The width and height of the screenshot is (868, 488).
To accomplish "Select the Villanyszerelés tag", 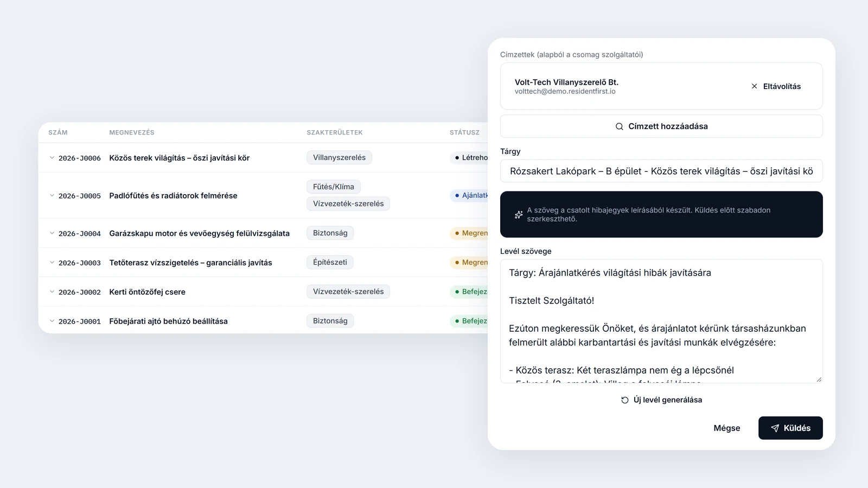I will pos(339,158).
